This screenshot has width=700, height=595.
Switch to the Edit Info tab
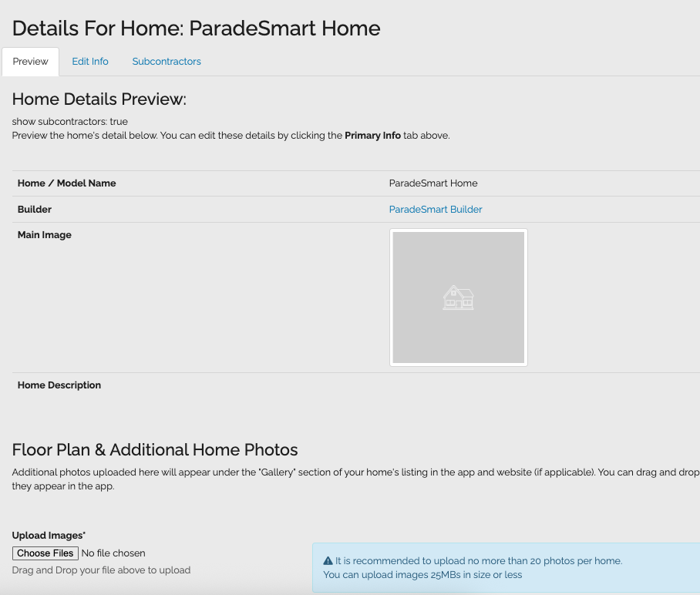[x=89, y=62]
